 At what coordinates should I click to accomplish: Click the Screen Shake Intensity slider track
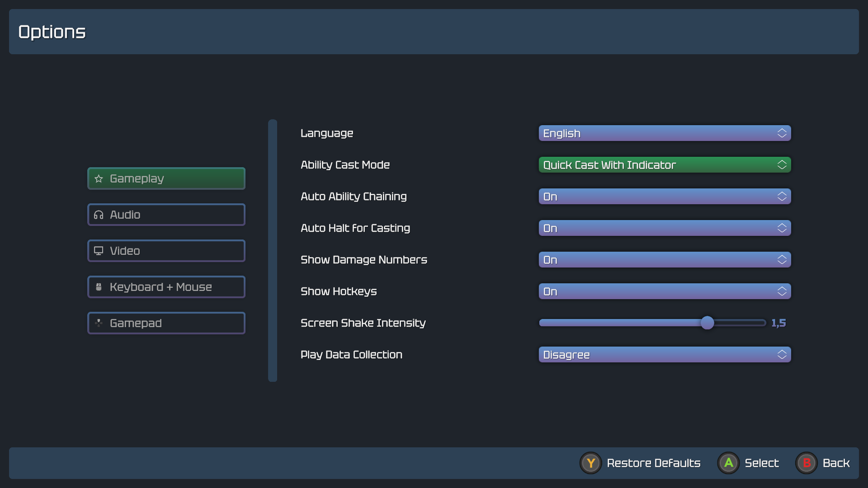point(652,323)
